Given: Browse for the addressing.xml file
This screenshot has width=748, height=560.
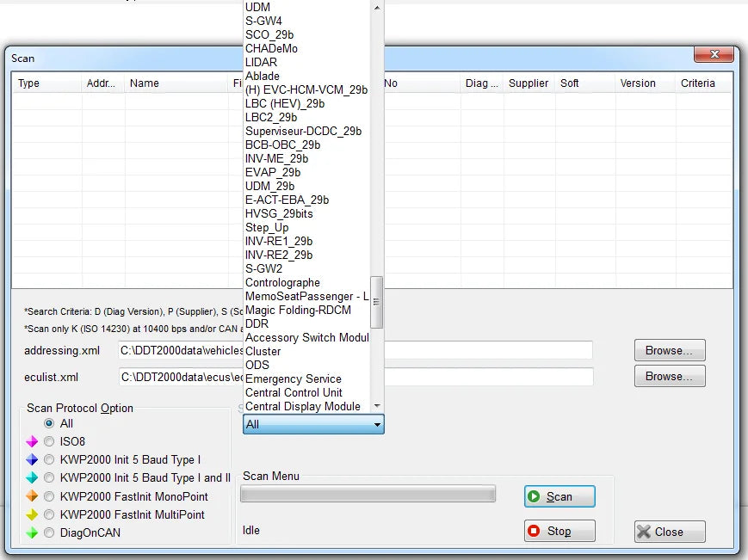Looking at the screenshot, I should tap(670, 351).
